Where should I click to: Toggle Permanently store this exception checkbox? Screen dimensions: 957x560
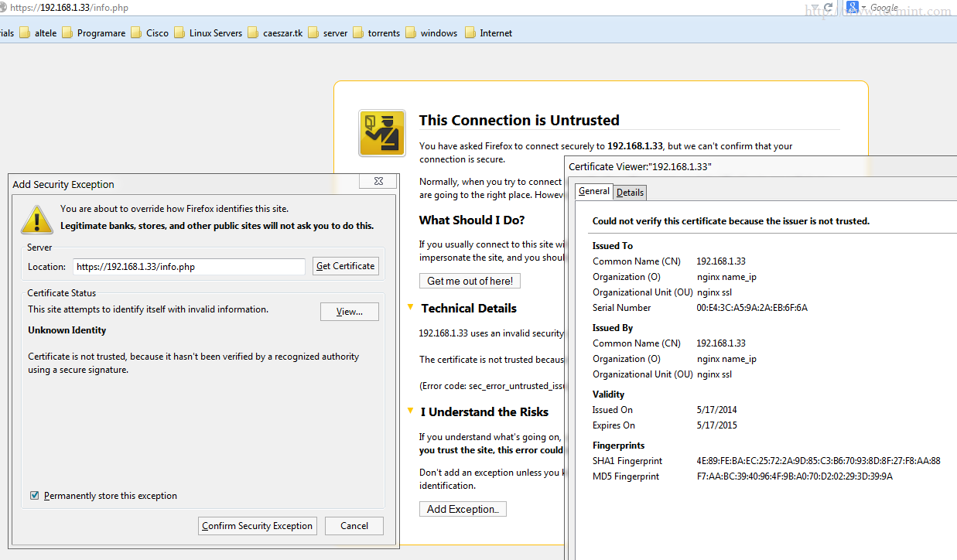click(x=34, y=496)
